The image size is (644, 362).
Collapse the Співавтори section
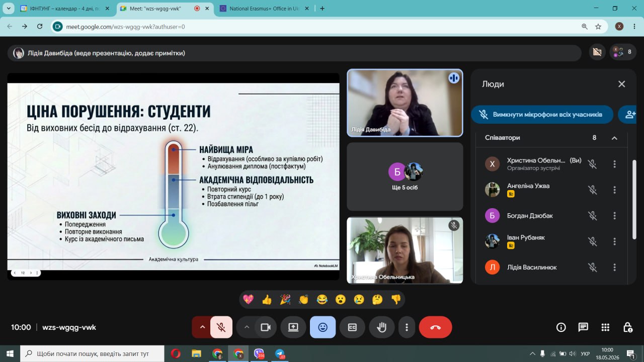coord(614,138)
